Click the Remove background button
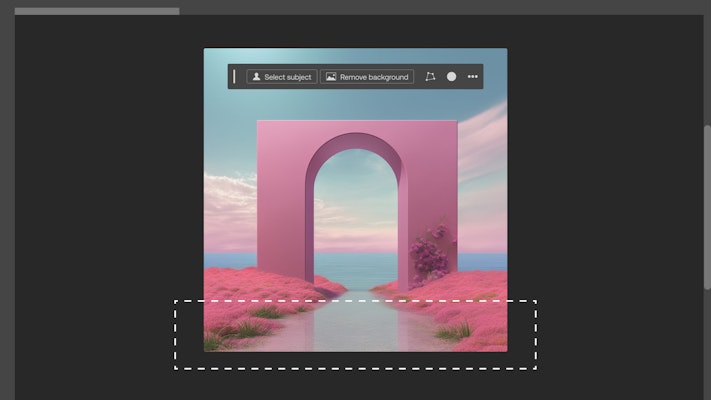The image size is (711, 400). (x=367, y=77)
